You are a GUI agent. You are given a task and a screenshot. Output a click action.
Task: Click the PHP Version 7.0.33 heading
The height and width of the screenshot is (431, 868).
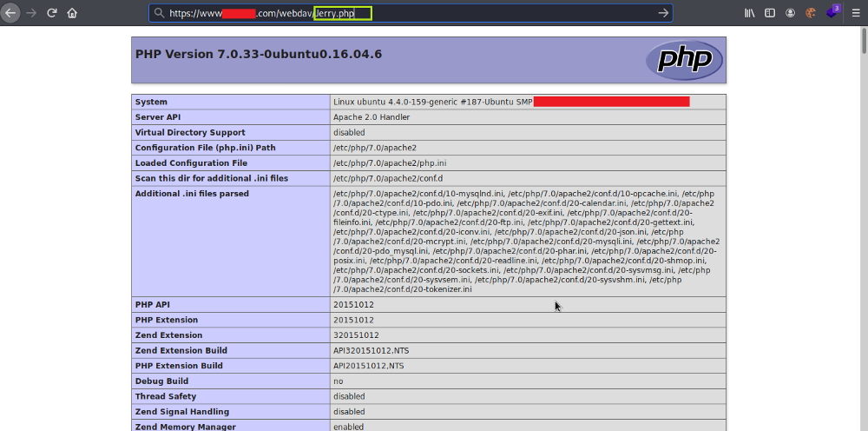tap(259, 54)
